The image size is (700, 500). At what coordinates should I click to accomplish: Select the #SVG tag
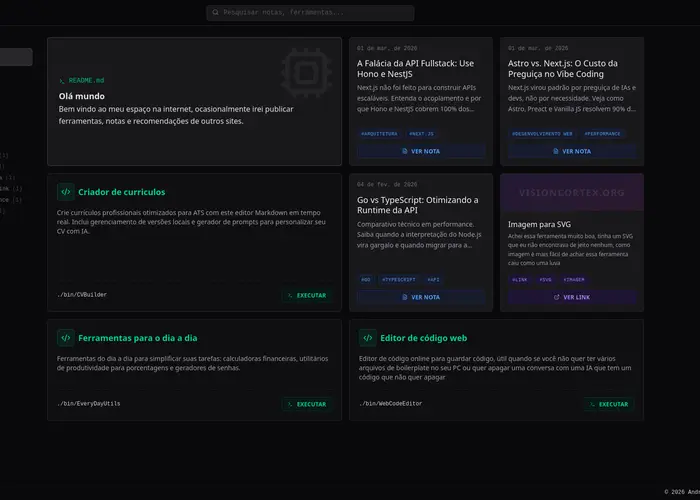point(545,280)
